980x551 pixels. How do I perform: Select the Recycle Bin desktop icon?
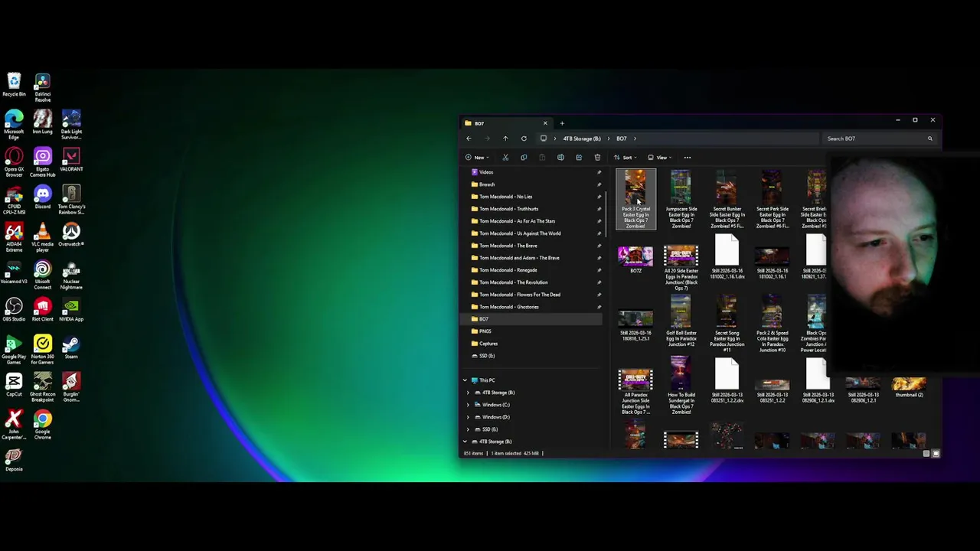pyautogui.click(x=14, y=85)
